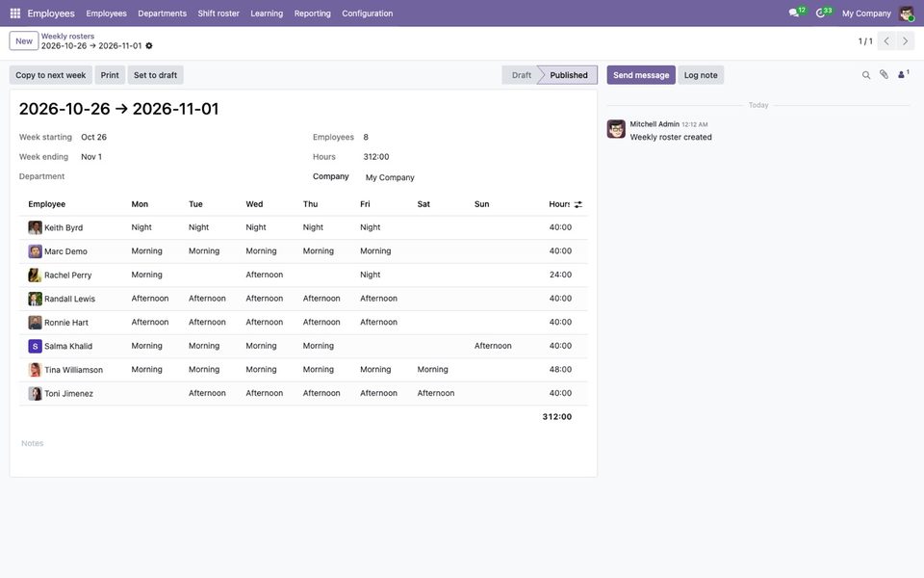Click Log note button
Viewport: 924px width, 578px height.
pyautogui.click(x=701, y=75)
